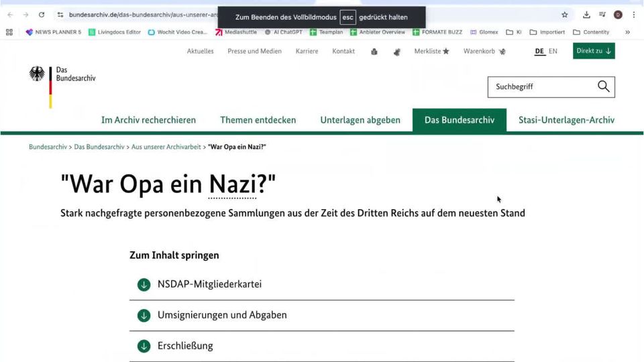Click the Bundesarchiv eagle logo
The image size is (644, 362).
point(38,74)
